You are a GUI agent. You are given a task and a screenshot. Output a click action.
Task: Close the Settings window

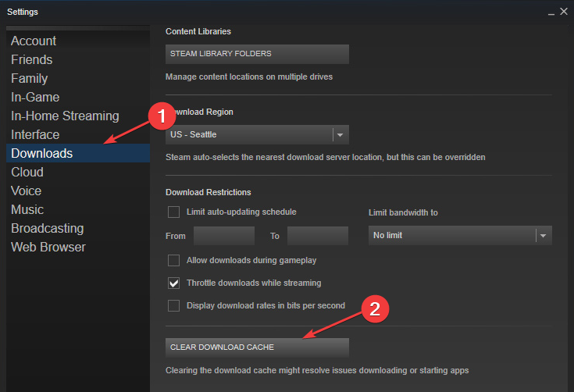click(x=564, y=12)
